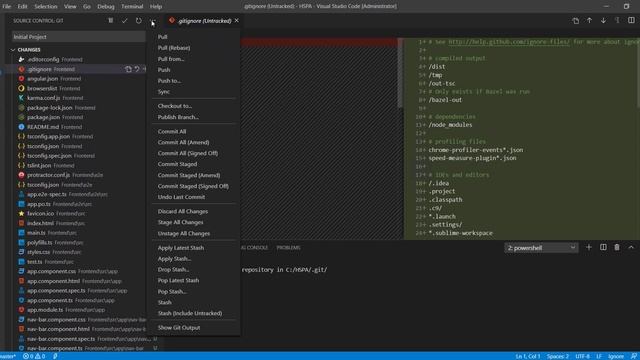Click the more actions ellipsis in Source Control
The height and width of the screenshot is (360, 640).
click(153, 20)
